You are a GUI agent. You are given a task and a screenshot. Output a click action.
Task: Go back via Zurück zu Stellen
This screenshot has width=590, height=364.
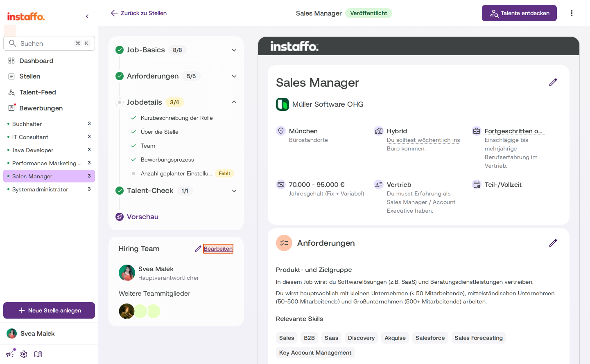tap(139, 13)
